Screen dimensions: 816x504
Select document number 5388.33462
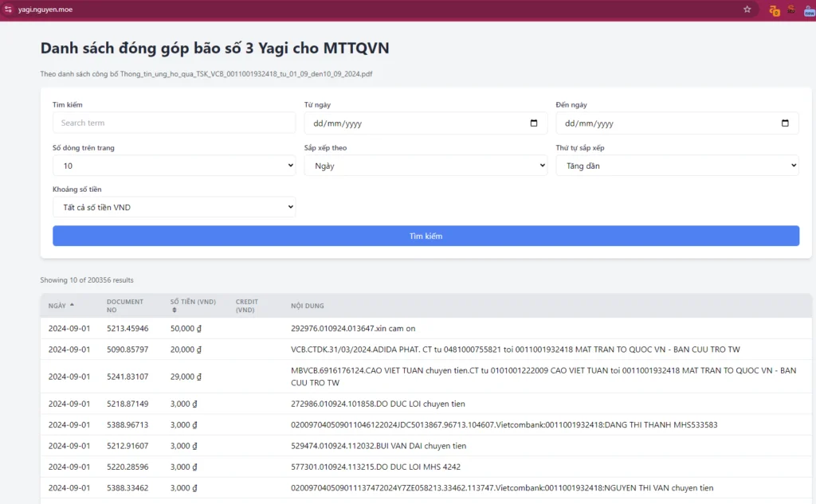pyautogui.click(x=127, y=488)
